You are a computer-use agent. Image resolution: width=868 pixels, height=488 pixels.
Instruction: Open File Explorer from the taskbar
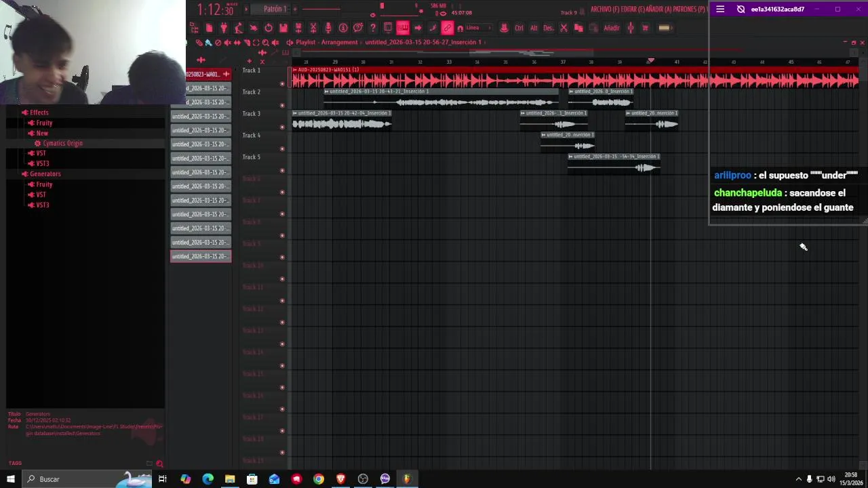coord(230,479)
